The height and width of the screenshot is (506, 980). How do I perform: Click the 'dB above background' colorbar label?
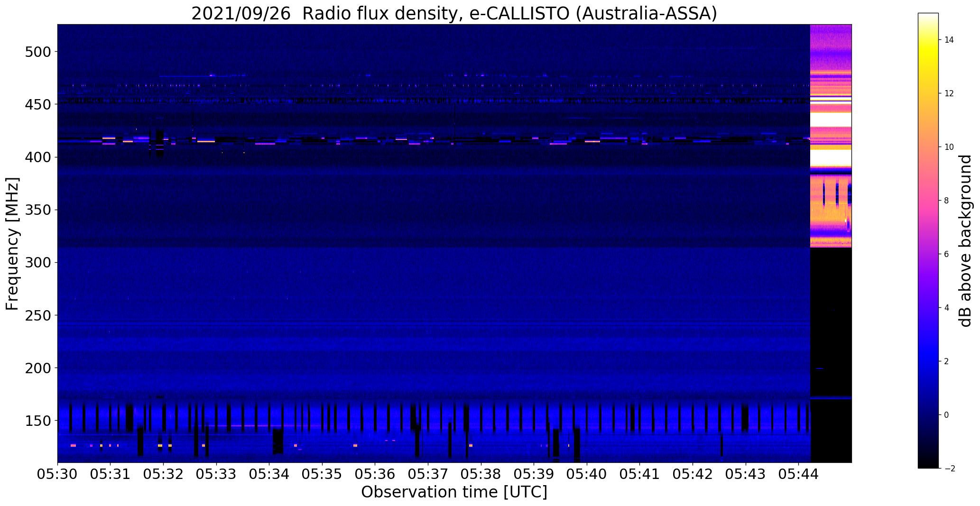(x=965, y=240)
